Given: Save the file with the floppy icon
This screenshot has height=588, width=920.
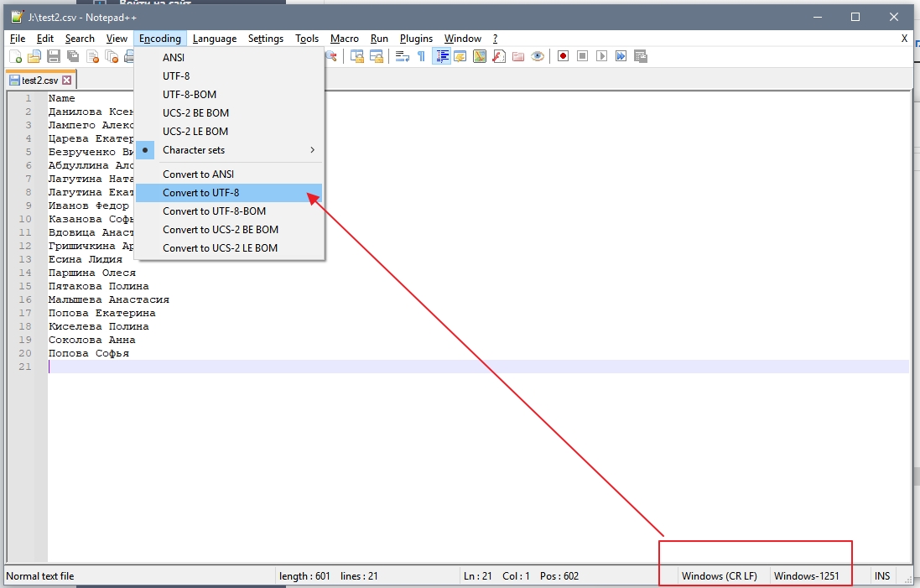Looking at the screenshot, I should coord(54,56).
